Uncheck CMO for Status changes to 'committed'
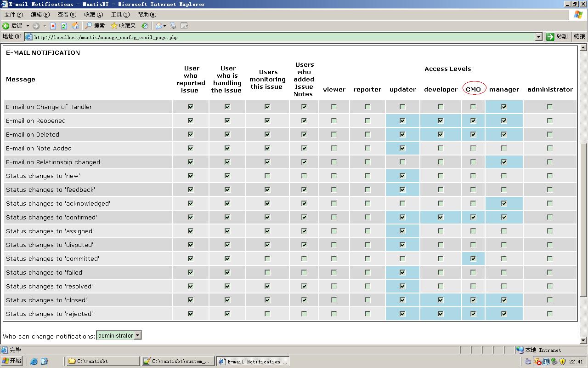 point(473,259)
